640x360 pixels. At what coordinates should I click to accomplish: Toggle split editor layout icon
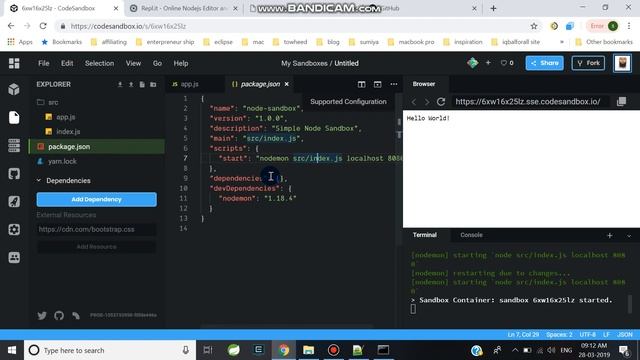362,84
